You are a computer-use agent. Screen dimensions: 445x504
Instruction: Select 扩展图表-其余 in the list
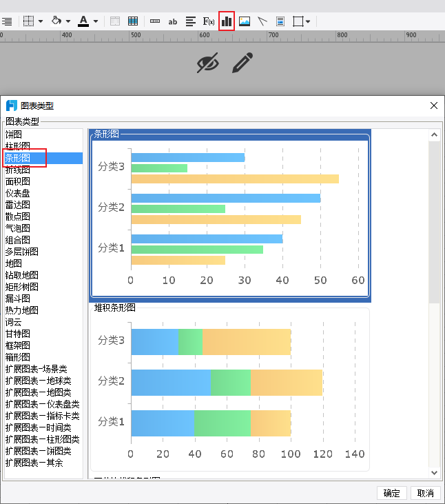point(43,463)
